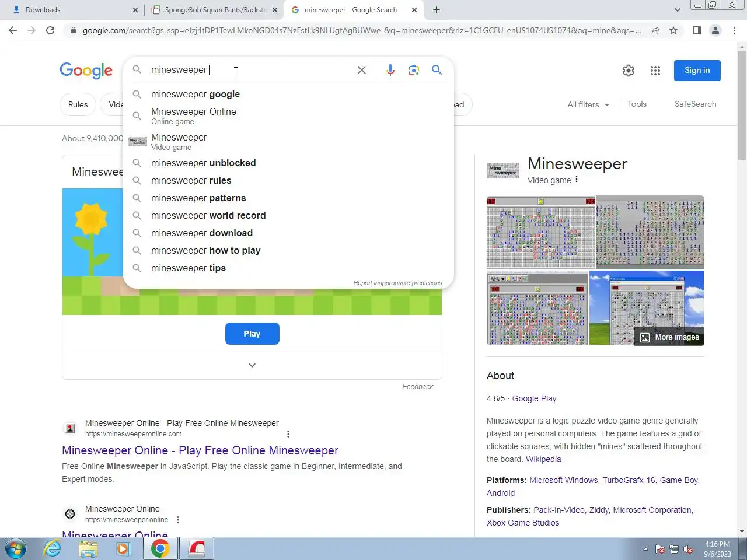
Task: Open the browser tab search dropdown
Action: (x=677, y=10)
